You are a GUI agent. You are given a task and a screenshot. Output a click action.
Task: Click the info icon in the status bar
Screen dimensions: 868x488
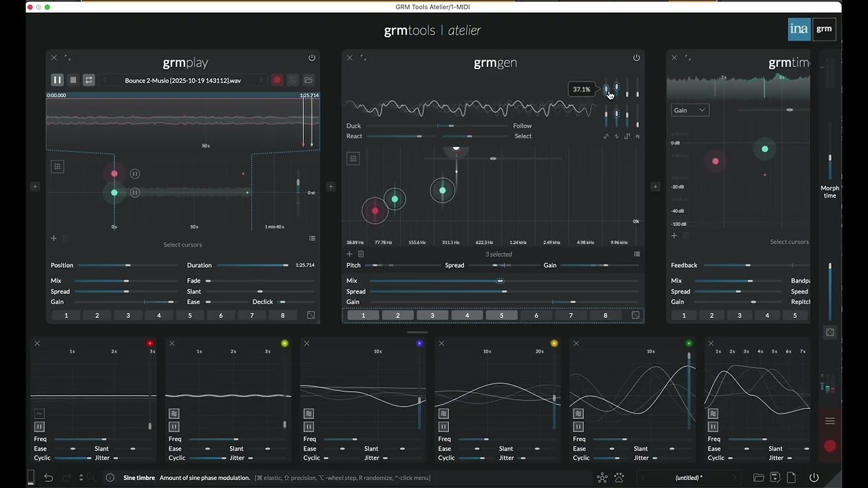point(110,478)
